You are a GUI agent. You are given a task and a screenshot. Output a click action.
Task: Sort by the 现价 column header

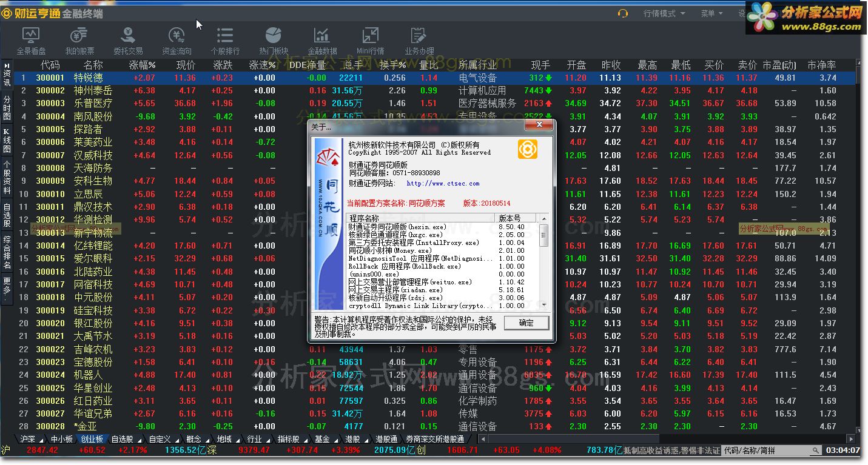(186, 65)
